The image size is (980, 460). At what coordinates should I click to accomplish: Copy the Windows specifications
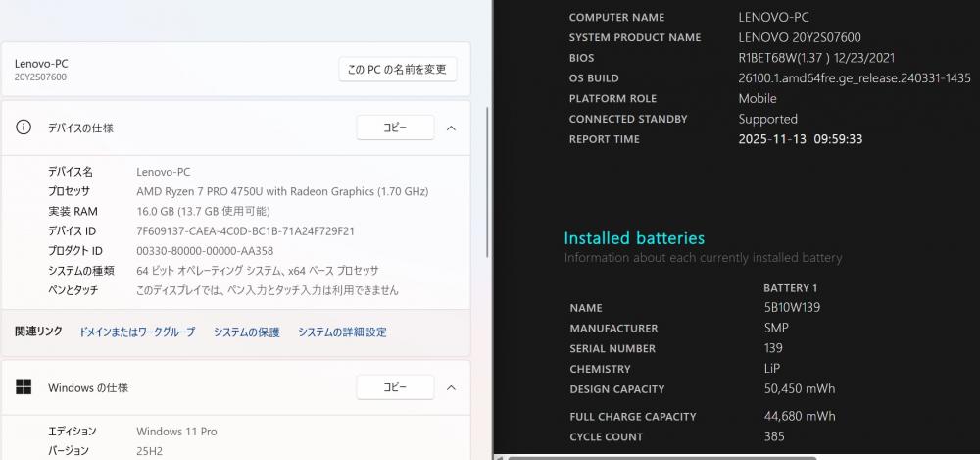click(395, 387)
